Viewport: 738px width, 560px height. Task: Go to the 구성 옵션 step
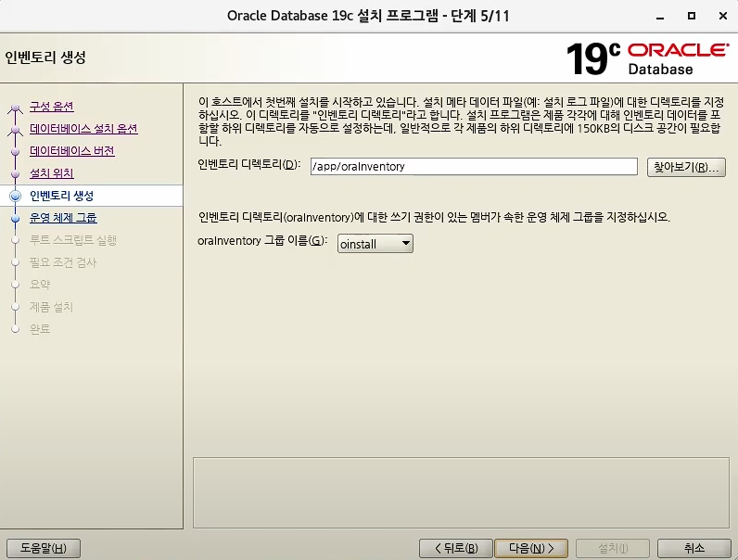(52, 107)
